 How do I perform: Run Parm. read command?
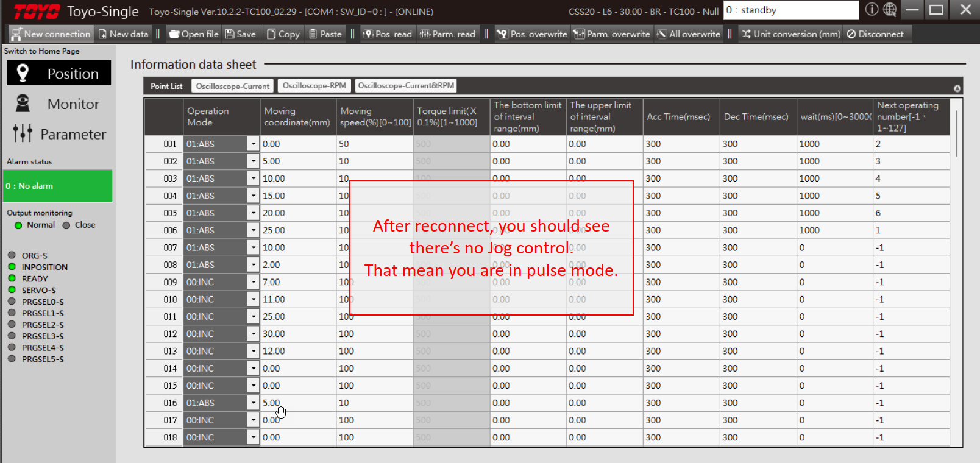point(447,34)
